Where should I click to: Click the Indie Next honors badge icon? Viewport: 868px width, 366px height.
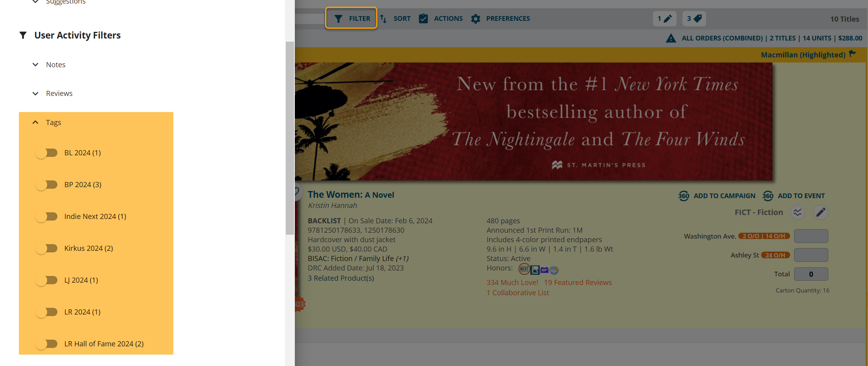(x=524, y=269)
